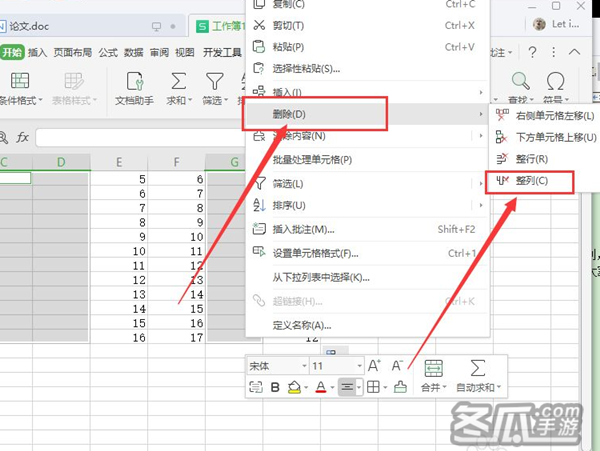
Task: Click the Insert Comment icon
Action: (x=259, y=229)
